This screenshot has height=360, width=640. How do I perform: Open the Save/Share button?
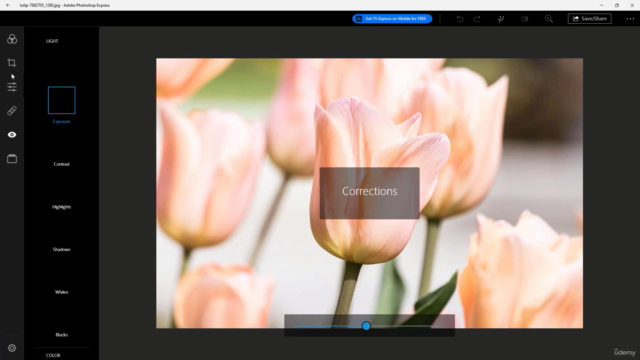pos(589,19)
